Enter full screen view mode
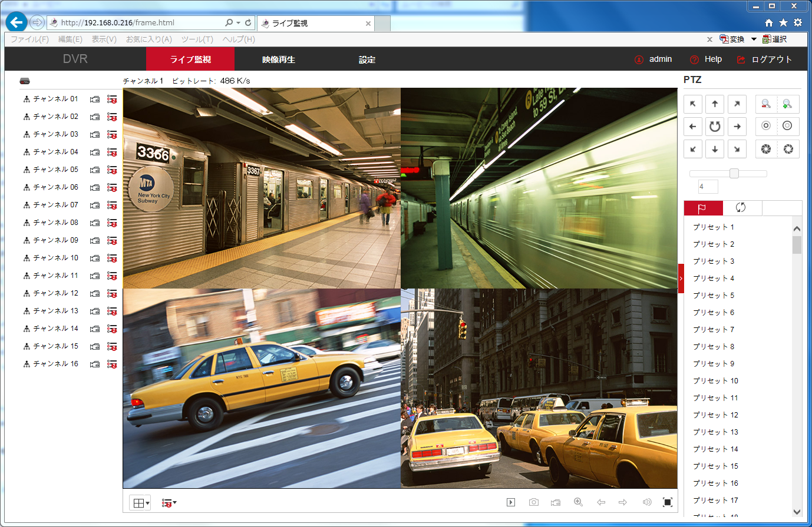Viewport: 812px width, 527px height. point(667,502)
